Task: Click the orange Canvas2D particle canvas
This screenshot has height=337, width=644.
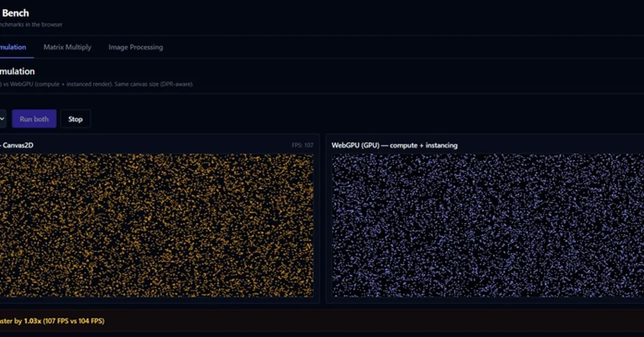Action: click(x=156, y=225)
